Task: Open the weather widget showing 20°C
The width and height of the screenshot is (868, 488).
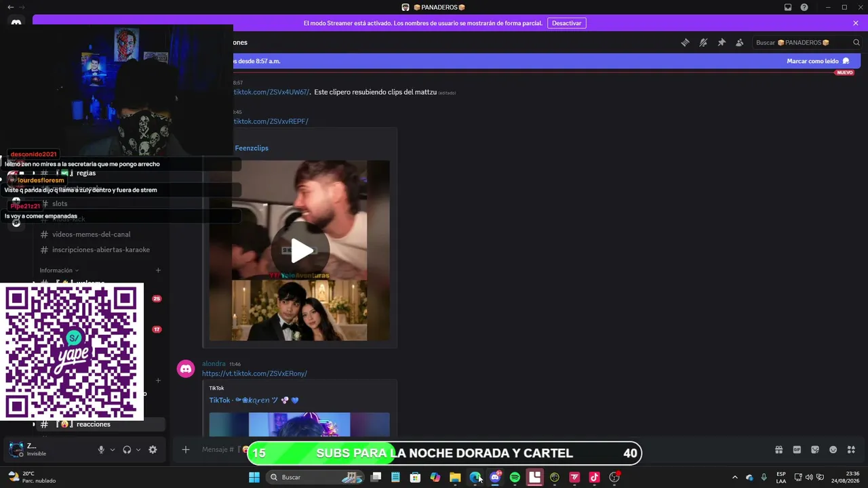Action: (32, 477)
